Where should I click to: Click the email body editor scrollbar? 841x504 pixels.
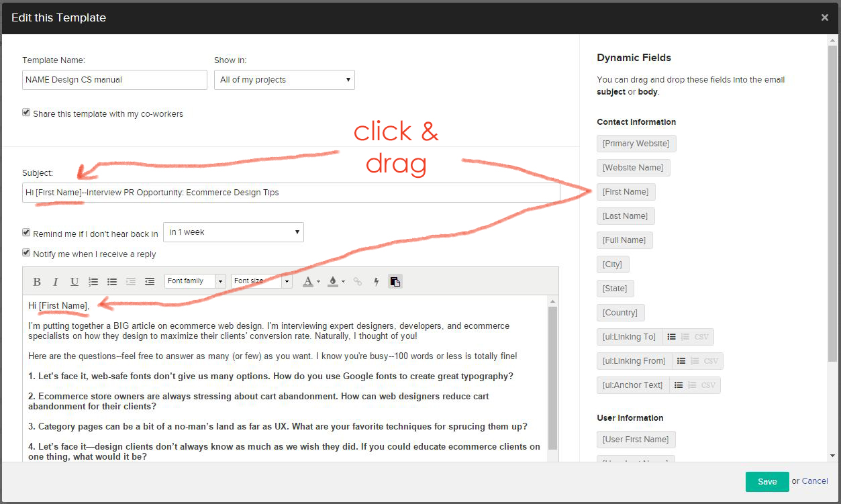point(552,379)
